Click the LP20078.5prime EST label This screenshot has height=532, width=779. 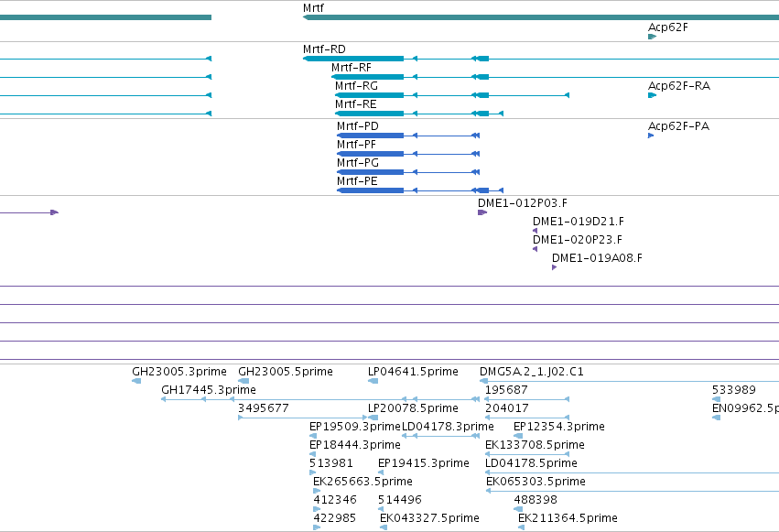[x=413, y=408]
